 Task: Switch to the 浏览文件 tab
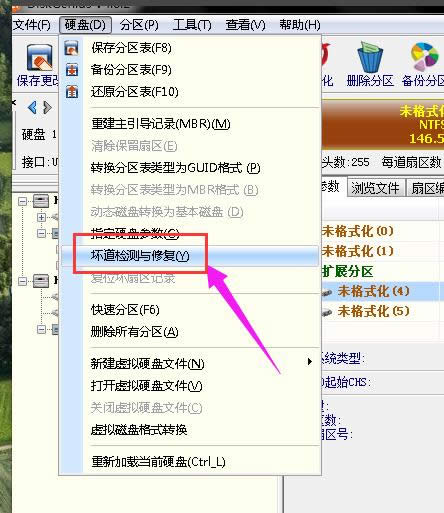point(375,188)
